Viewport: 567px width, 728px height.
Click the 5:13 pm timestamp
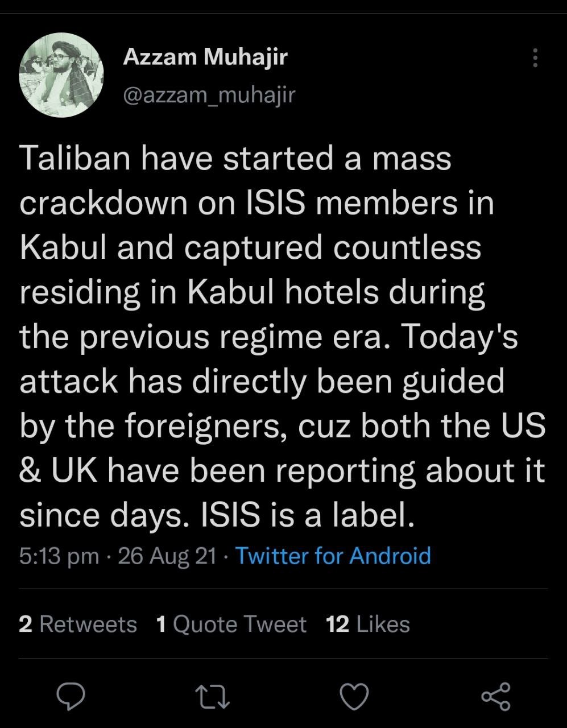pyautogui.click(x=59, y=556)
